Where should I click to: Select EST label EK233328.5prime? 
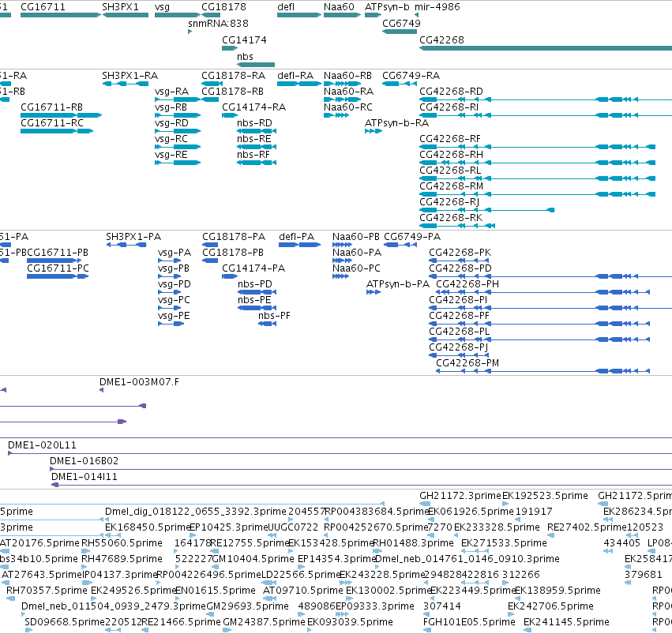[497, 527]
